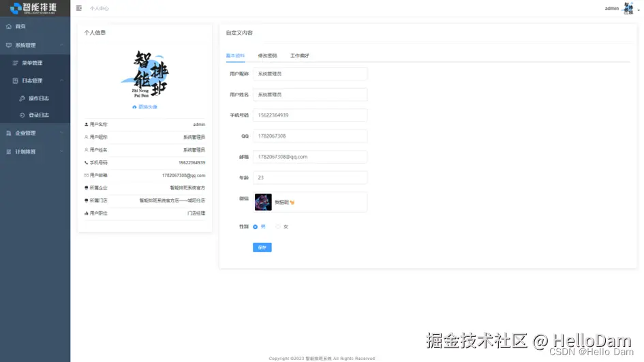Click the 邮箱 email input field
Viewport: 644px width, 362px height.
coord(310,157)
